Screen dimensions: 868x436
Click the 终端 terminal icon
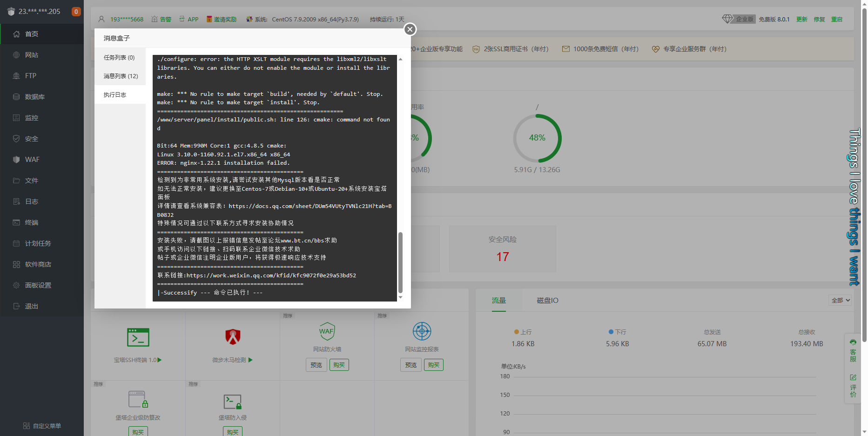16,222
